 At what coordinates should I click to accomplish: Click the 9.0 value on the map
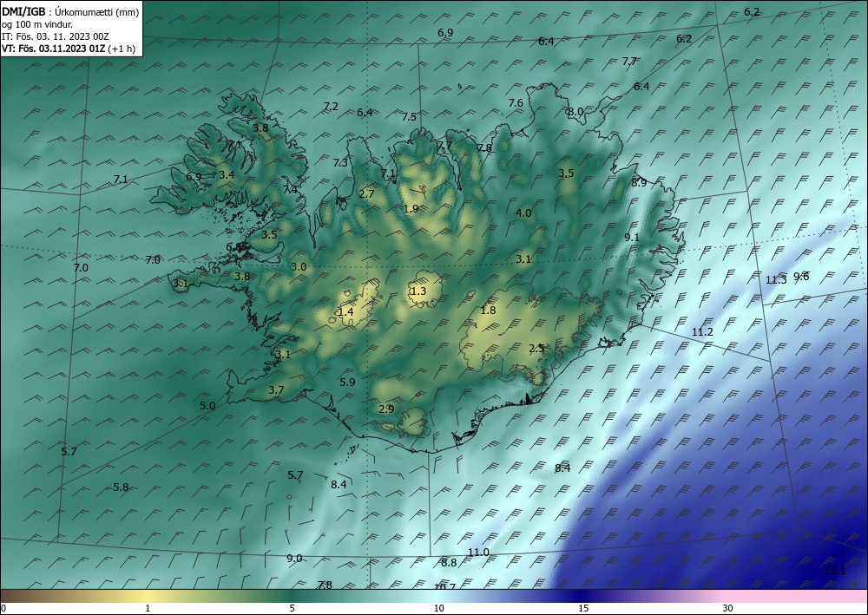click(294, 558)
